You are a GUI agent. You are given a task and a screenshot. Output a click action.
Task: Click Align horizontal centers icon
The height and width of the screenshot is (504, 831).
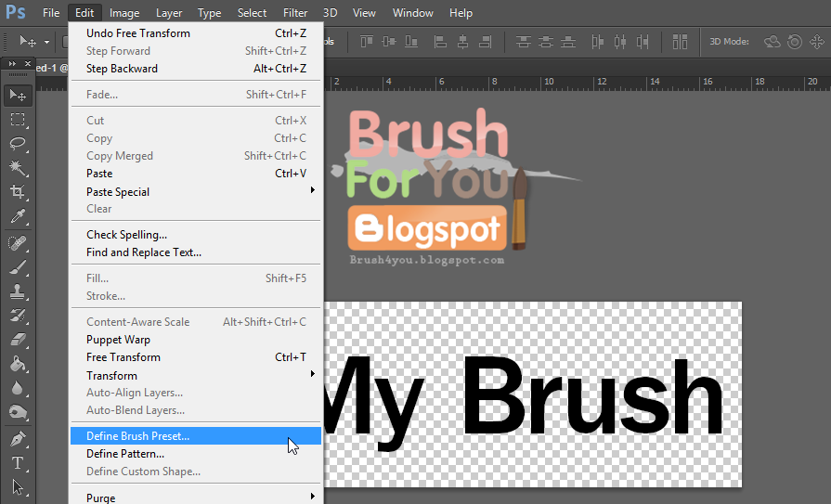click(x=462, y=42)
